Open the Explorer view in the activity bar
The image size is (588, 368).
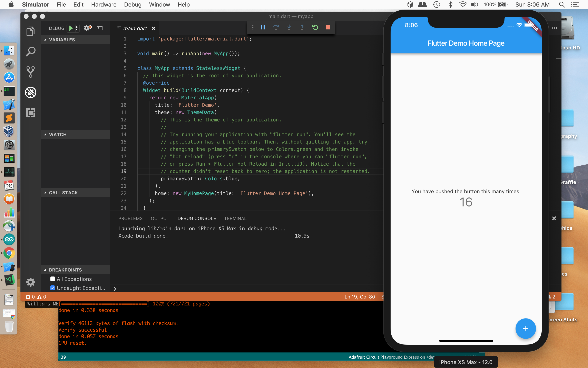[x=30, y=31]
